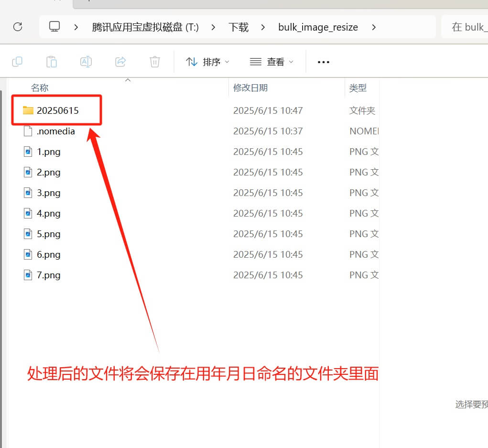Select the 4.png file
Screen dimensions: 488x448
coord(48,213)
